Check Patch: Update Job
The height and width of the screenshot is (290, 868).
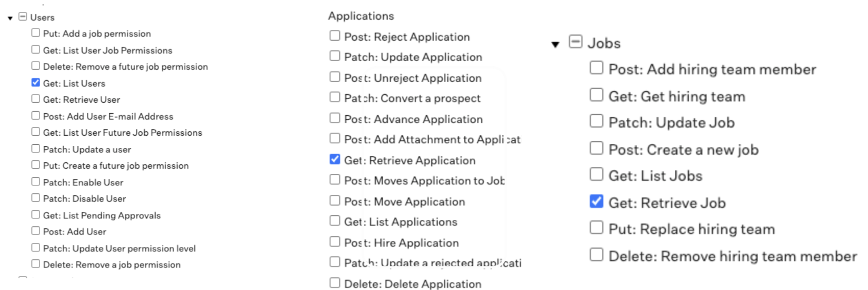pos(596,121)
